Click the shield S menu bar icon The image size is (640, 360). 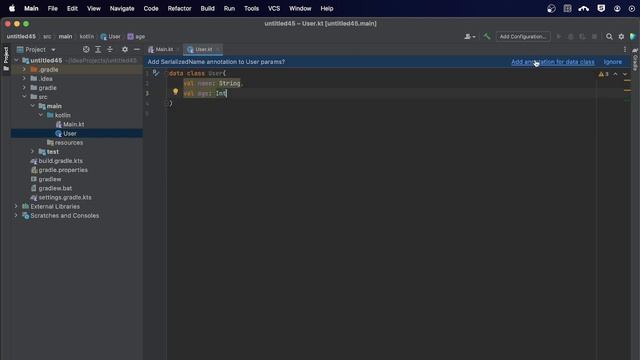[x=601, y=8]
